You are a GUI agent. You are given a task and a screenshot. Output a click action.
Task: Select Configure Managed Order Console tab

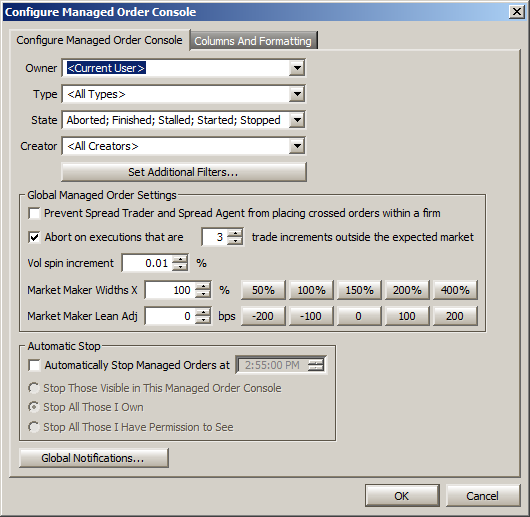(99, 40)
